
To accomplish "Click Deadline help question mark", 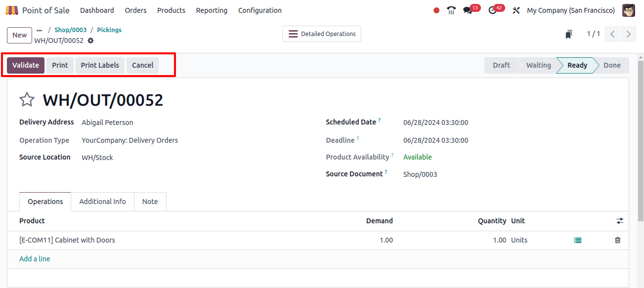I will pos(358,138).
